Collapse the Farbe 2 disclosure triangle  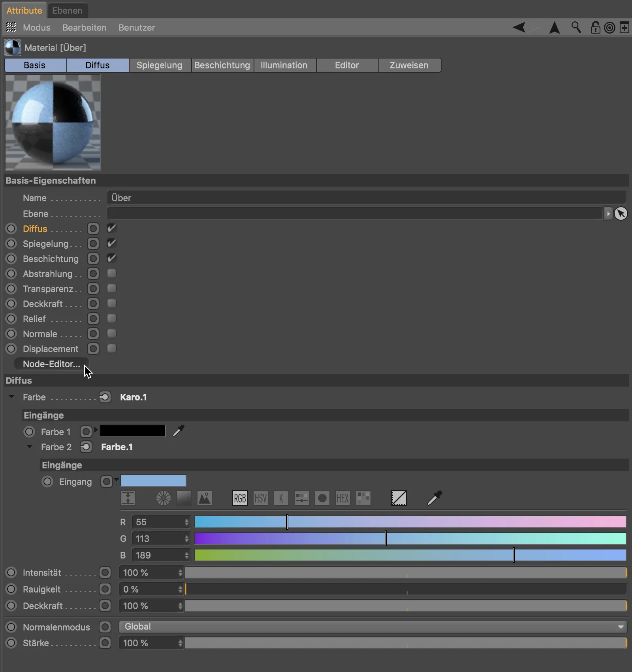(30, 446)
